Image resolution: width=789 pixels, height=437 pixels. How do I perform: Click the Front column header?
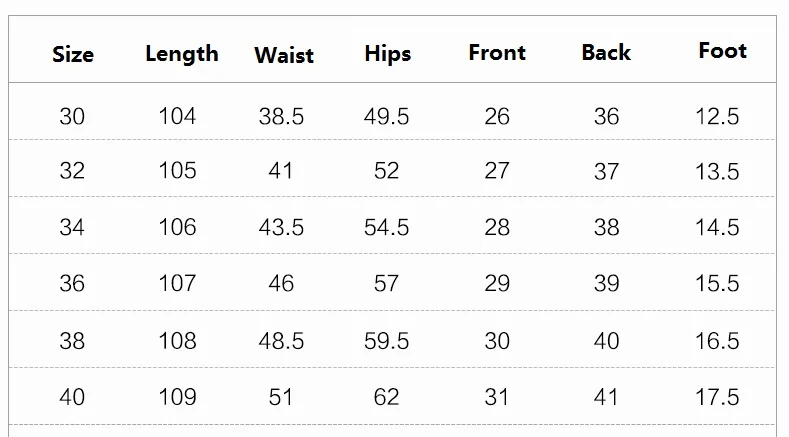497,53
